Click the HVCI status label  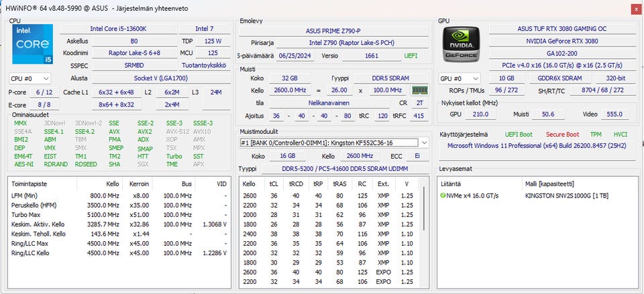click(621, 134)
